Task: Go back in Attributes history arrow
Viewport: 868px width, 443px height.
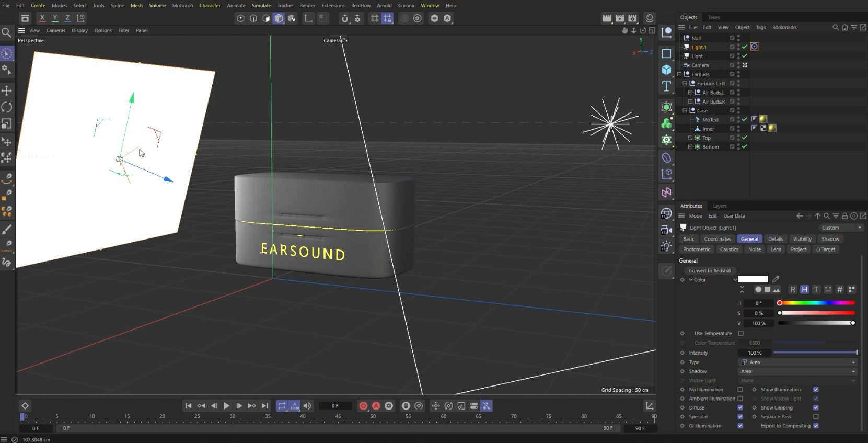Action: (800, 216)
